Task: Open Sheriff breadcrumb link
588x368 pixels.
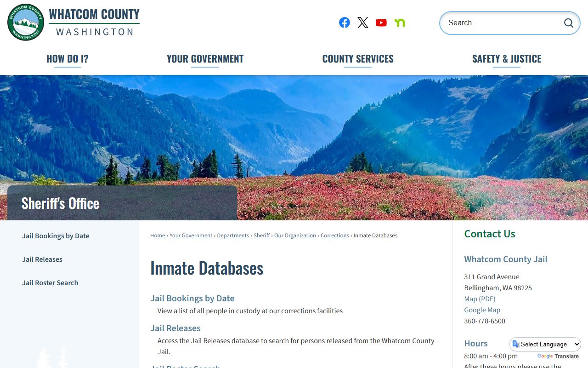Action: (x=262, y=236)
